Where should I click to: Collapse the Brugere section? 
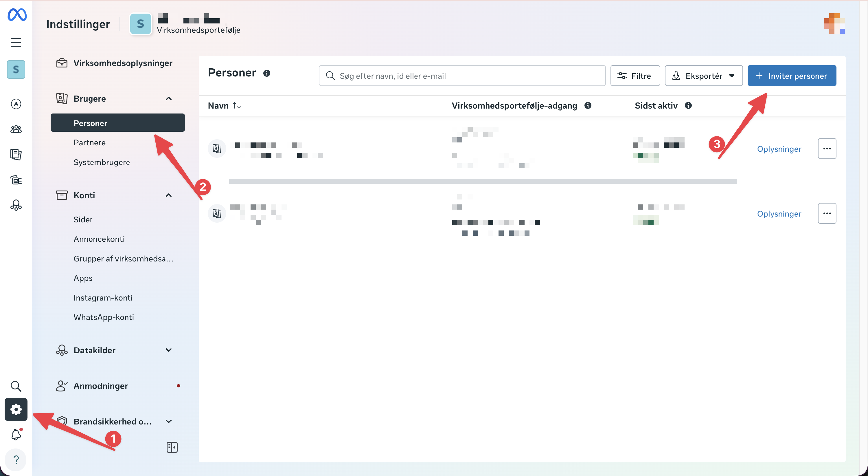[x=168, y=98]
